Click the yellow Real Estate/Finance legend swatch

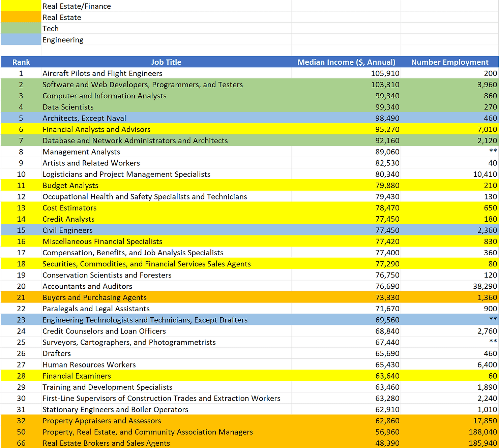(21, 6)
